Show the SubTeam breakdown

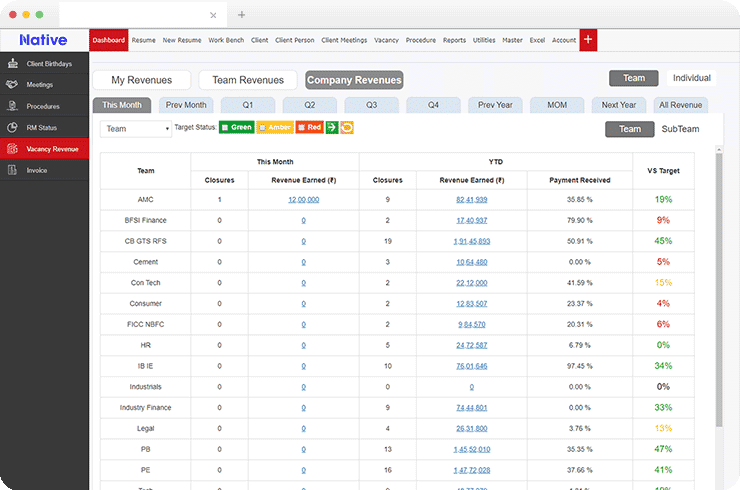[680, 129]
